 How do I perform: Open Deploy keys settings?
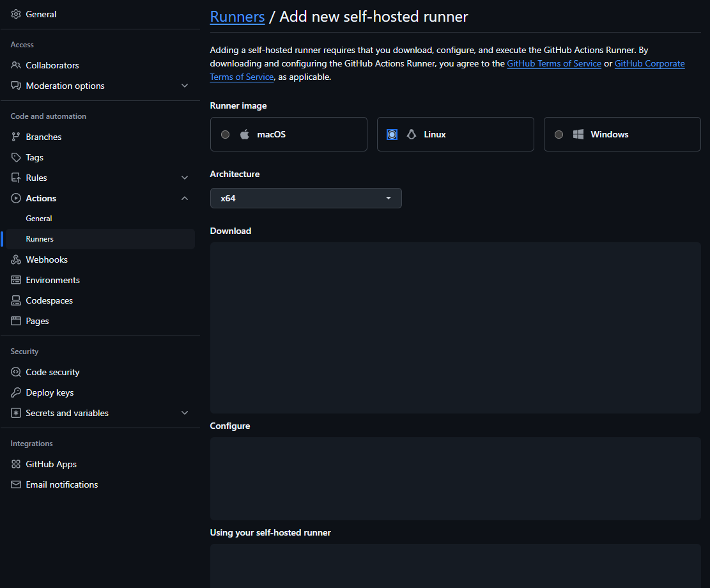99,392
